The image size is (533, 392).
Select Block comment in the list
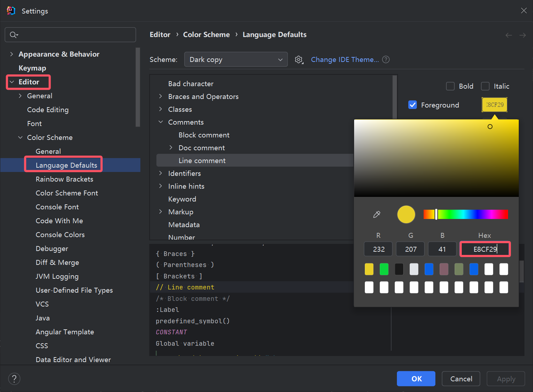tap(204, 135)
